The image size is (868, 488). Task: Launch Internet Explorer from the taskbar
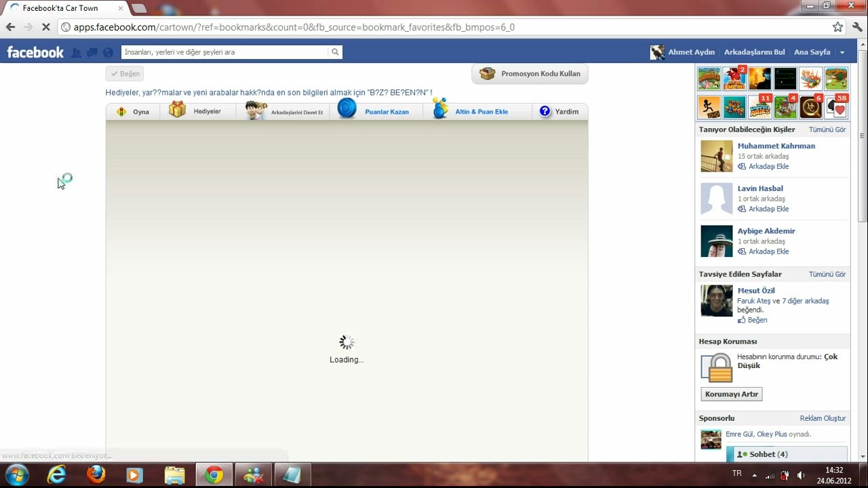coord(57,475)
